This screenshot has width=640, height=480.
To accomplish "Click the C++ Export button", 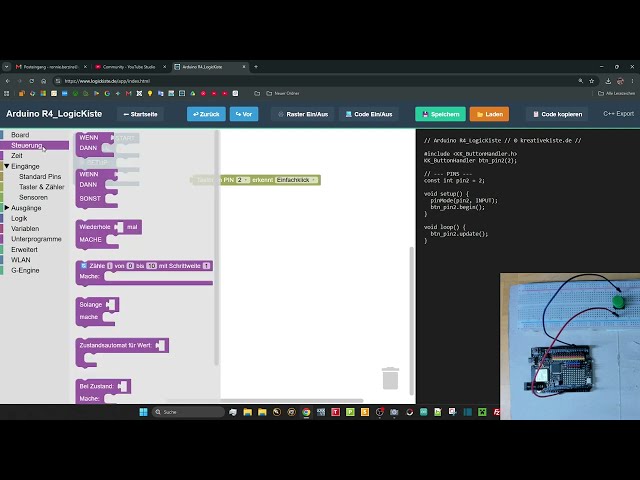I will coord(618,114).
